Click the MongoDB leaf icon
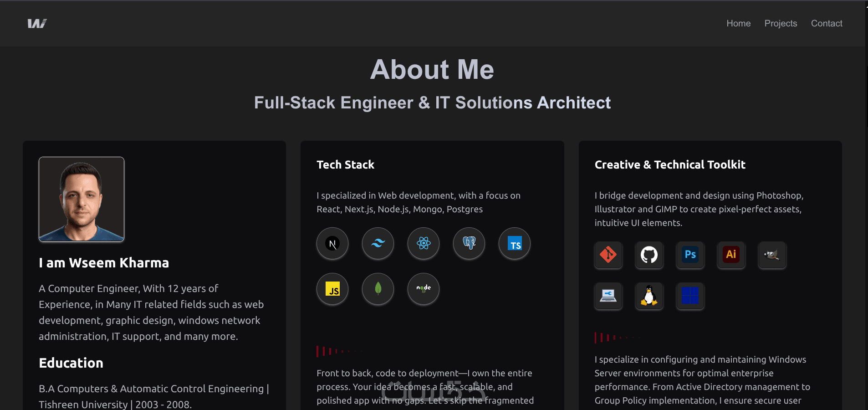Viewport: 868px width, 410px height. point(378,289)
